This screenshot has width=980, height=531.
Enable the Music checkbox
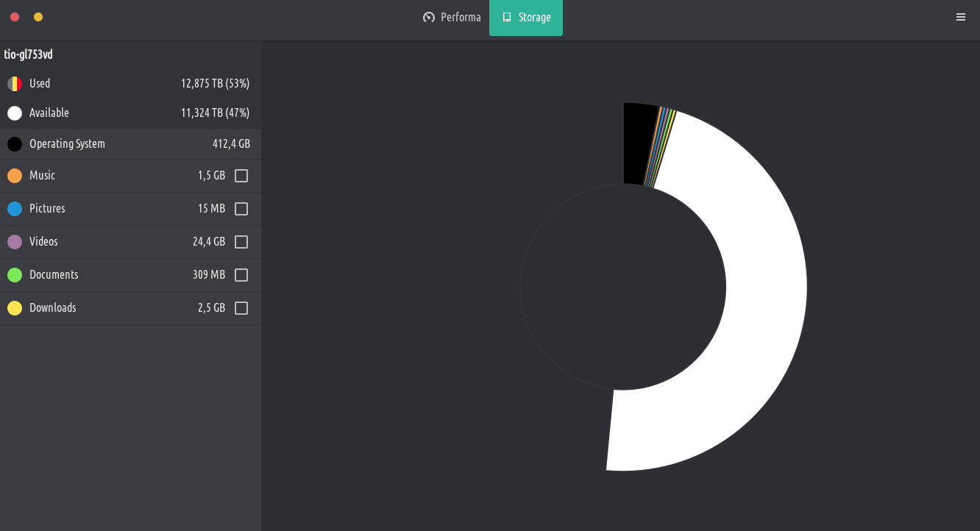[x=241, y=176]
